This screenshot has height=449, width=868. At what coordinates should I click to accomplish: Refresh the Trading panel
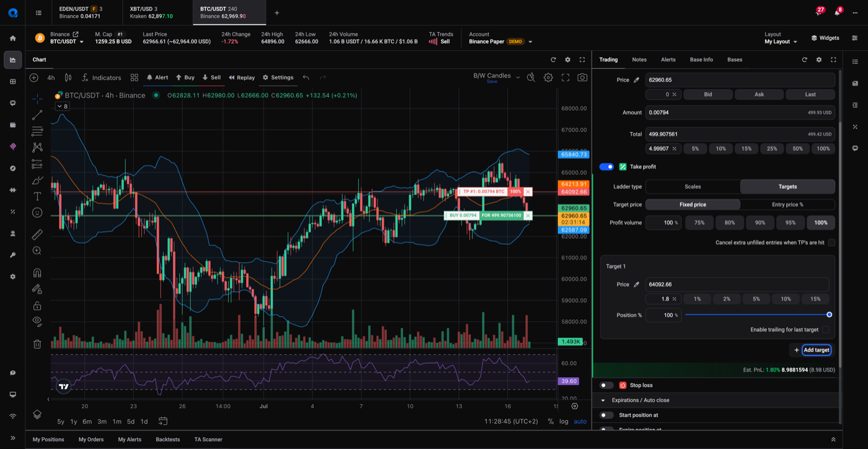(x=805, y=60)
